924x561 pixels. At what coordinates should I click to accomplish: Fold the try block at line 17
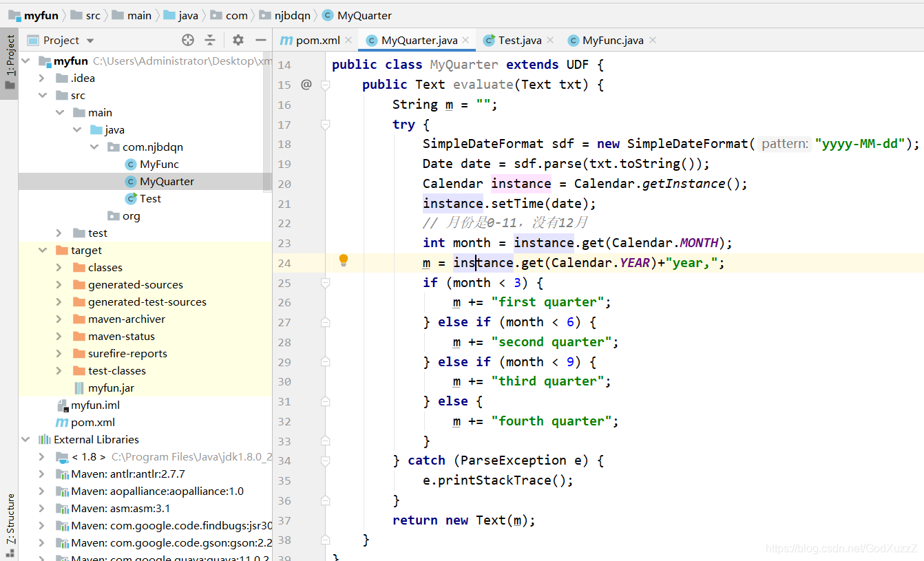(326, 125)
